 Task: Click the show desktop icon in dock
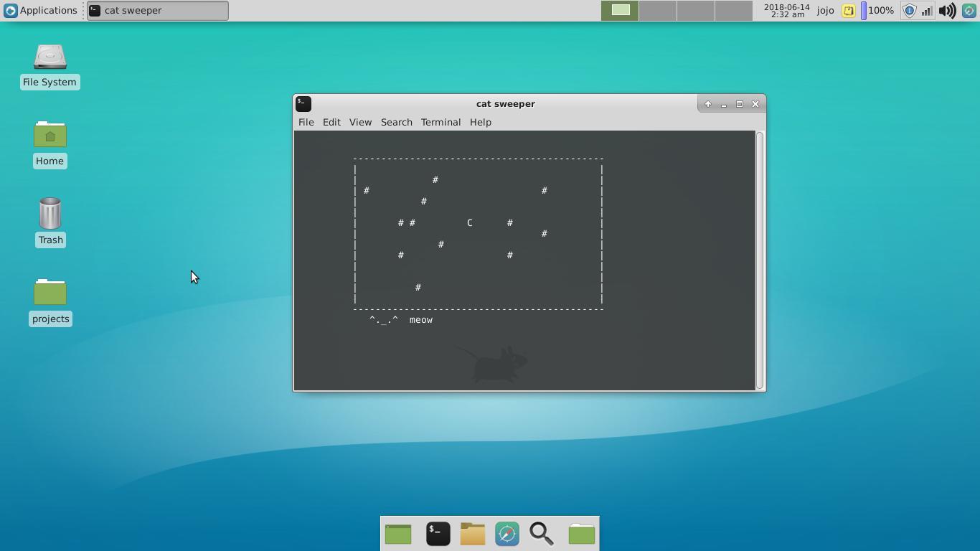tap(398, 533)
